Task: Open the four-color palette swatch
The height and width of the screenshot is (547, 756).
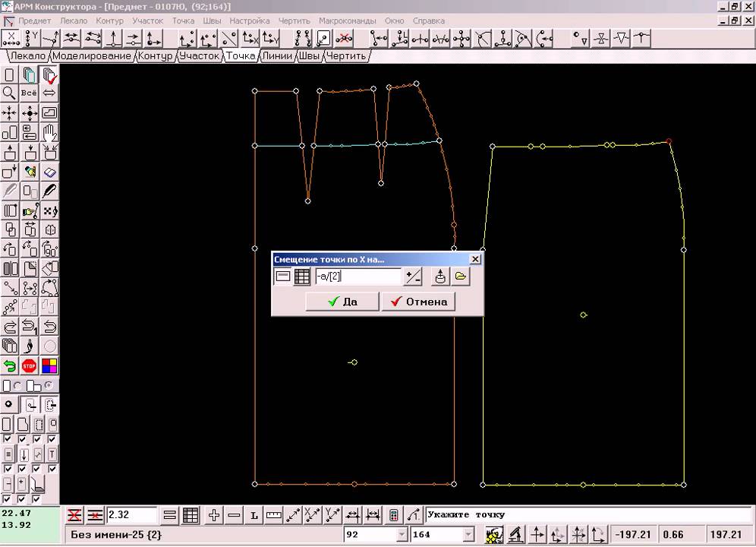Action: [49, 366]
